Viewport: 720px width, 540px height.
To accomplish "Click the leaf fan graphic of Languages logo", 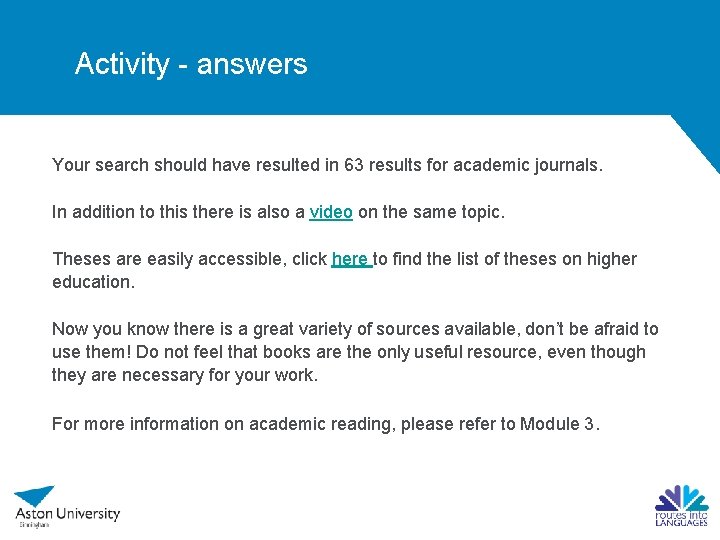I will coord(682,497).
